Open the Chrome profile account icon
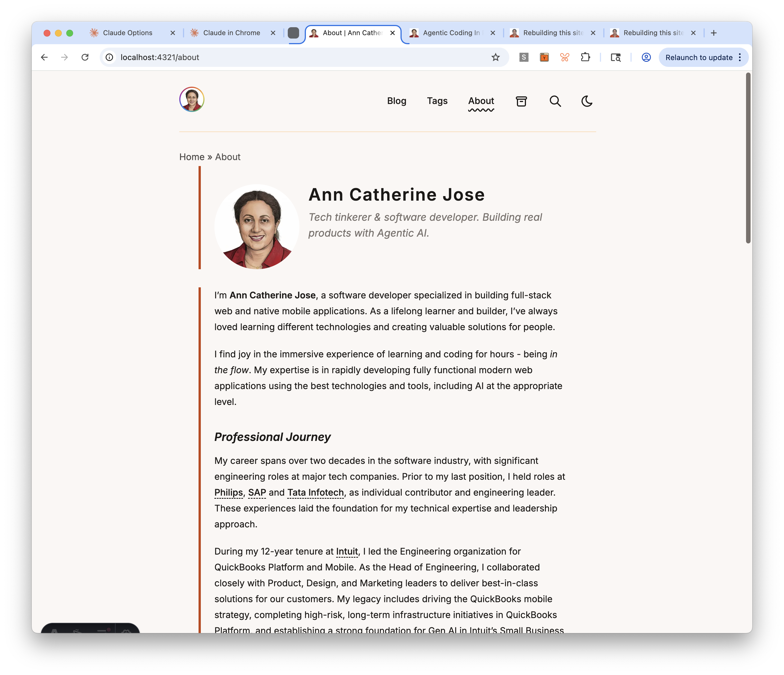Screen dimensions: 784x675 point(646,57)
